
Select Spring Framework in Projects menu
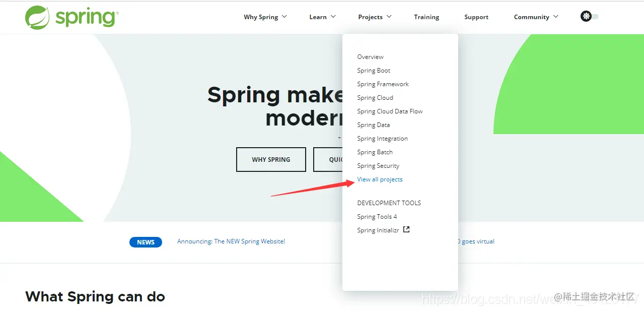[383, 84]
